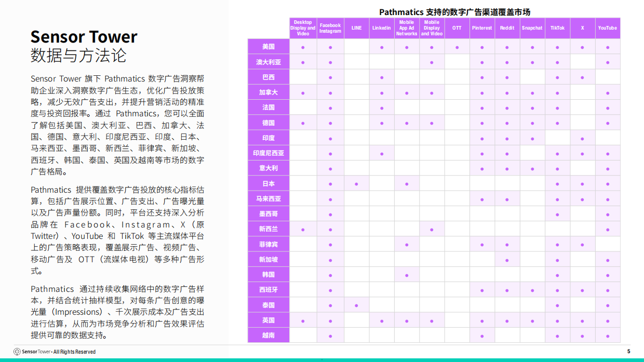This screenshot has width=644, height=362.
Task: Click the dot in 新加坡 row under Reddit
Action: pos(507,260)
